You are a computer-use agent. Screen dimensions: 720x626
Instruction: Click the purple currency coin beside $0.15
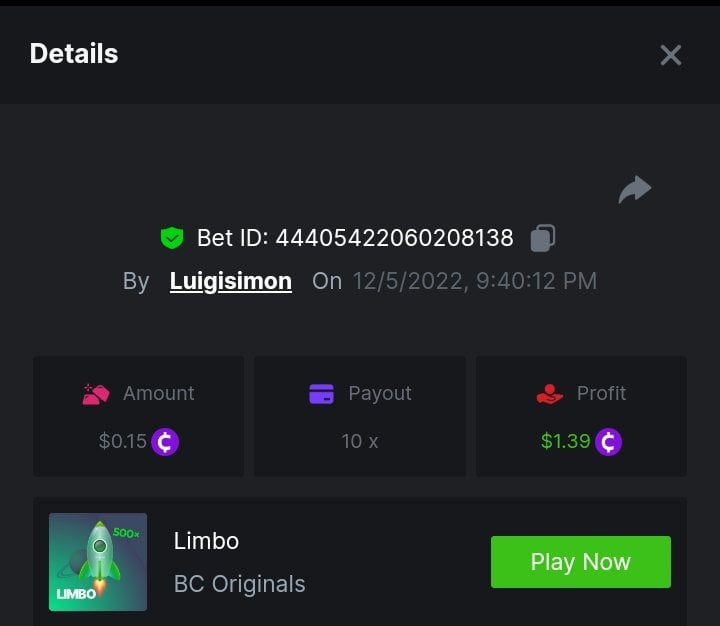pyautogui.click(x=165, y=441)
